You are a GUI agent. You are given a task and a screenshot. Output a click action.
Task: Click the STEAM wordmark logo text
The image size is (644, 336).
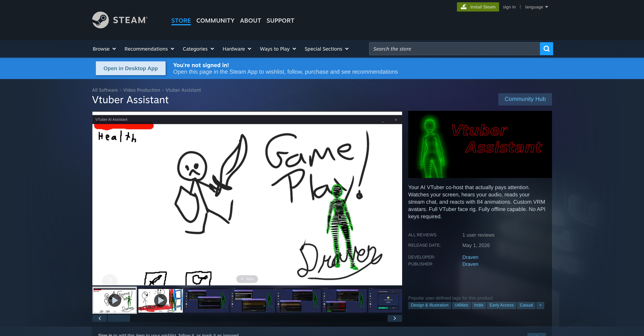130,20
